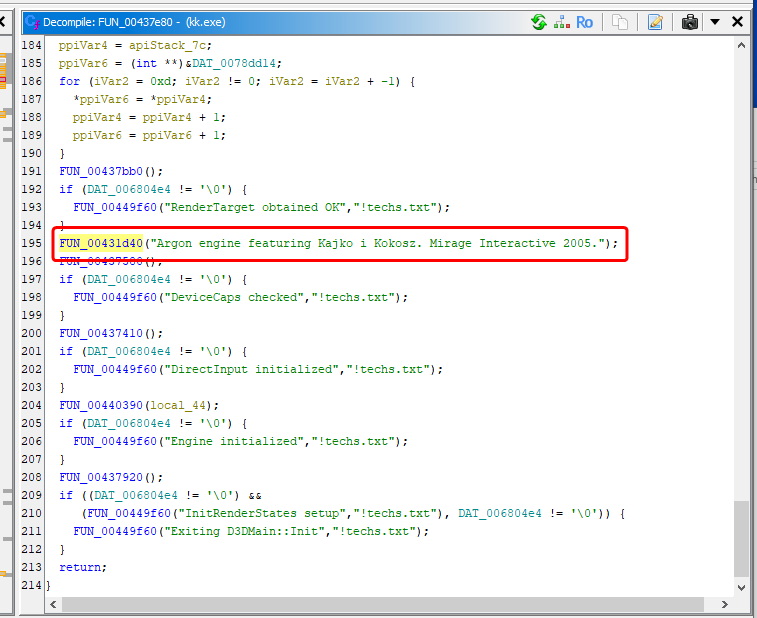Click the "Argon engine featuring Kajko i Kokosz" string
757x618 pixels.
(x=378, y=243)
